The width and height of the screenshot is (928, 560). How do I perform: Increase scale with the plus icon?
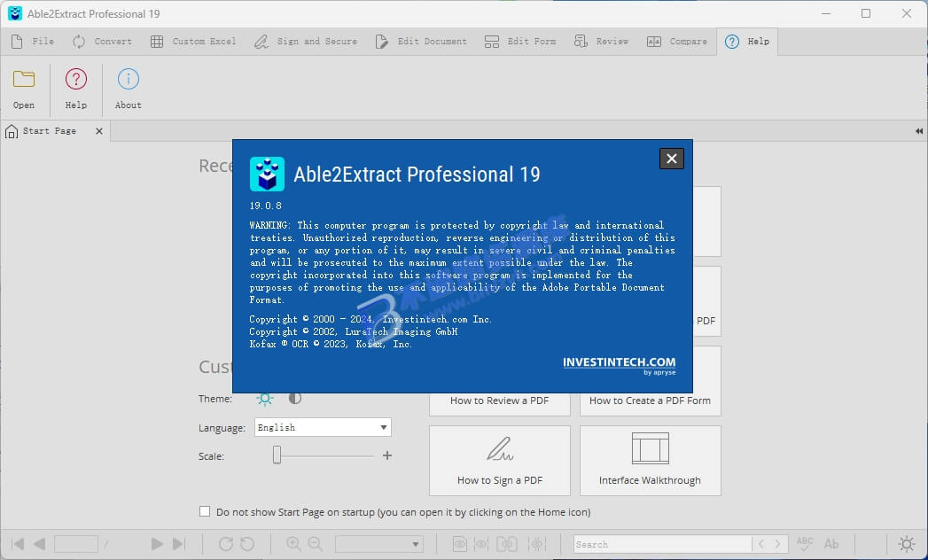click(x=387, y=455)
